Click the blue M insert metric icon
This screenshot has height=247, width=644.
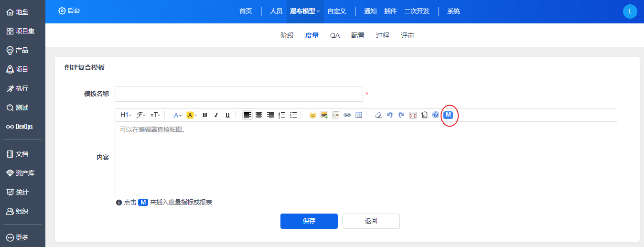pos(448,115)
